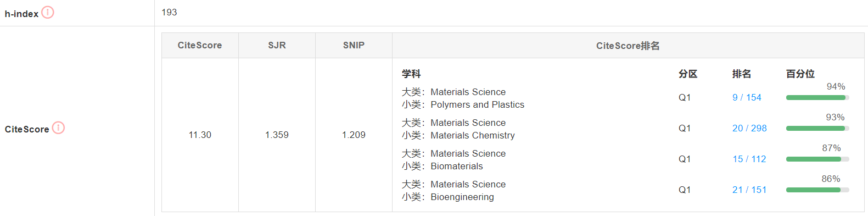Click the CiteScore info icon
The width and height of the screenshot is (868, 216).
click(x=58, y=128)
